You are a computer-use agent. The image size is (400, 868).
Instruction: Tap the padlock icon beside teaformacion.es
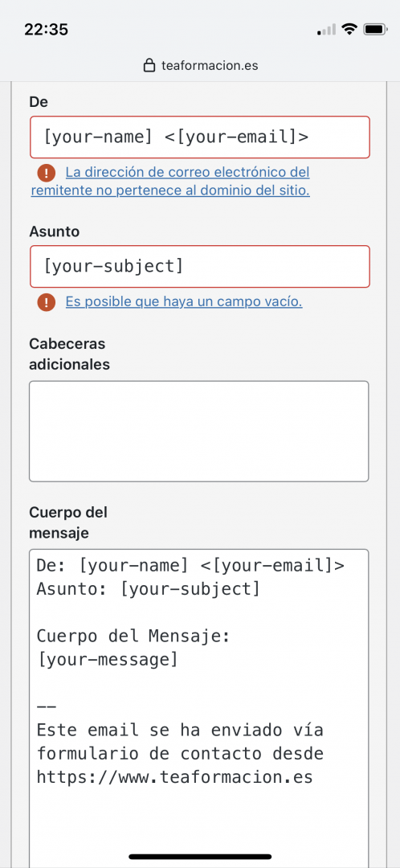(149, 66)
